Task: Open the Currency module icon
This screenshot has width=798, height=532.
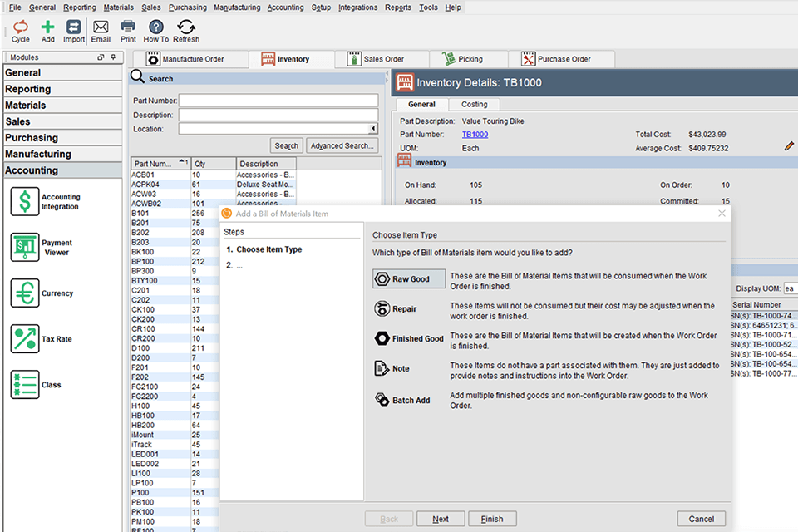Action: 25,293
